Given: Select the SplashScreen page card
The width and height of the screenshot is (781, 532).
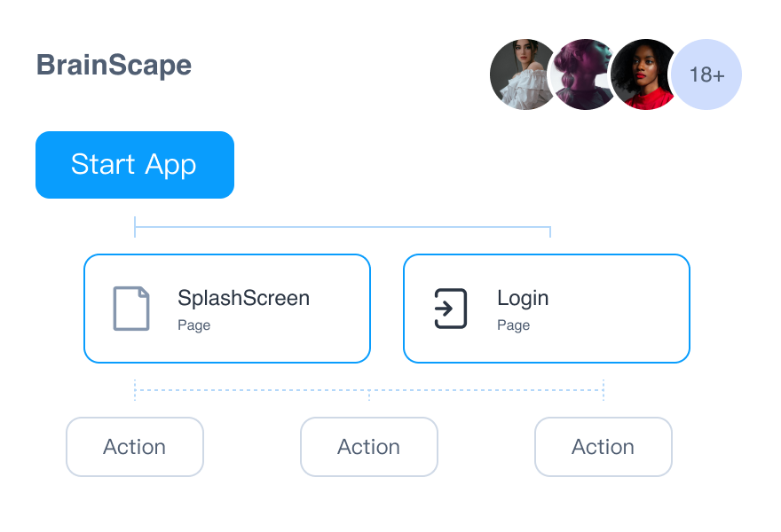Looking at the screenshot, I should (227, 309).
